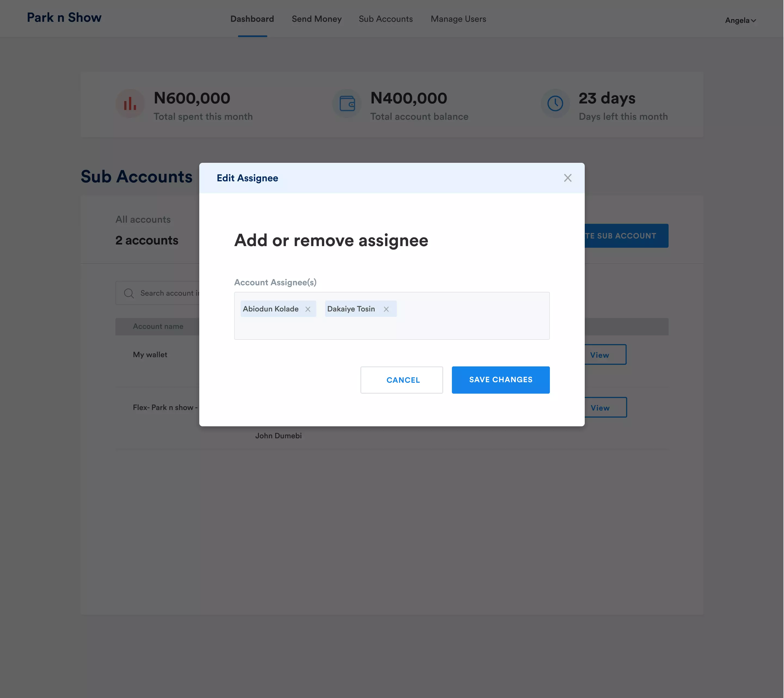The height and width of the screenshot is (698, 784).
Task: Switch to Sub Accounts tab
Action: pos(385,19)
